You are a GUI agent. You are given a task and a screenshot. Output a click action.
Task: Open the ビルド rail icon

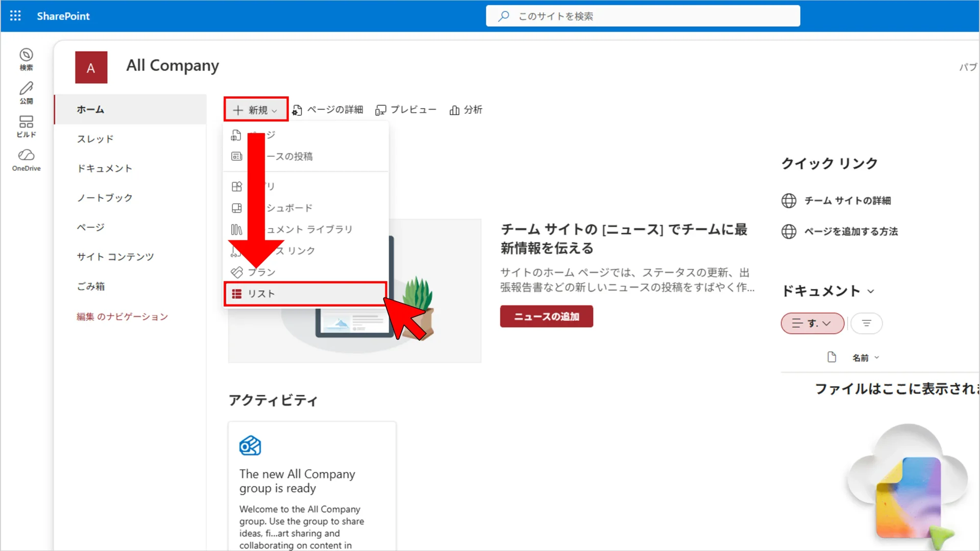[x=26, y=127]
